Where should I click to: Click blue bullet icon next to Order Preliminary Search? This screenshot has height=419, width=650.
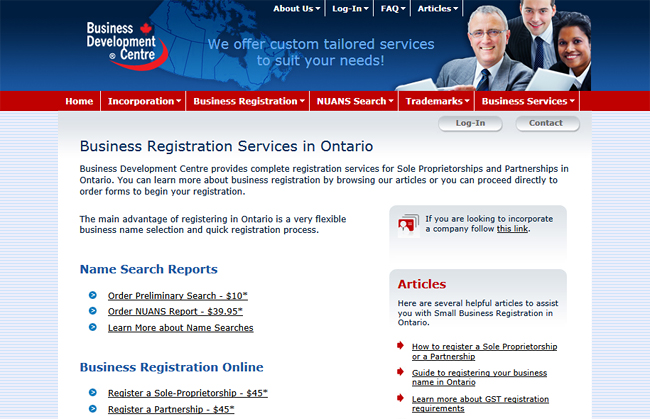click(x=92, y=295)
